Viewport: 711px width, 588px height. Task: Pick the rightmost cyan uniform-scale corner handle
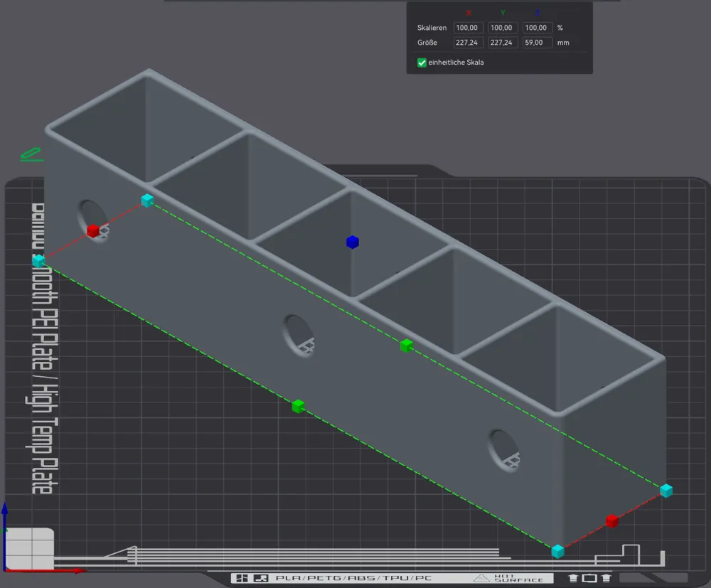(x=666, y=490)
